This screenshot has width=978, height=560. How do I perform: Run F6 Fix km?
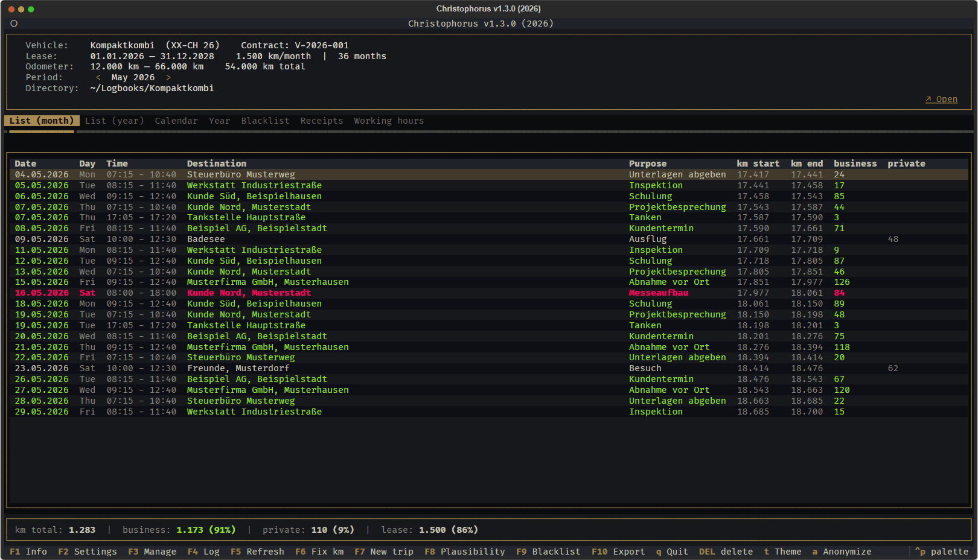[x=319, y=552]
